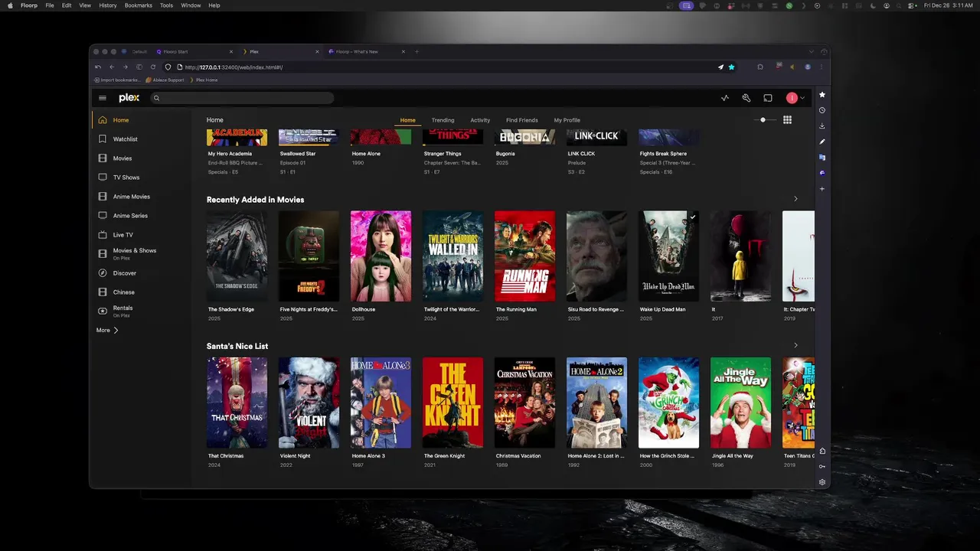Click the TV Shows library icon

click(x=103, y=178)
